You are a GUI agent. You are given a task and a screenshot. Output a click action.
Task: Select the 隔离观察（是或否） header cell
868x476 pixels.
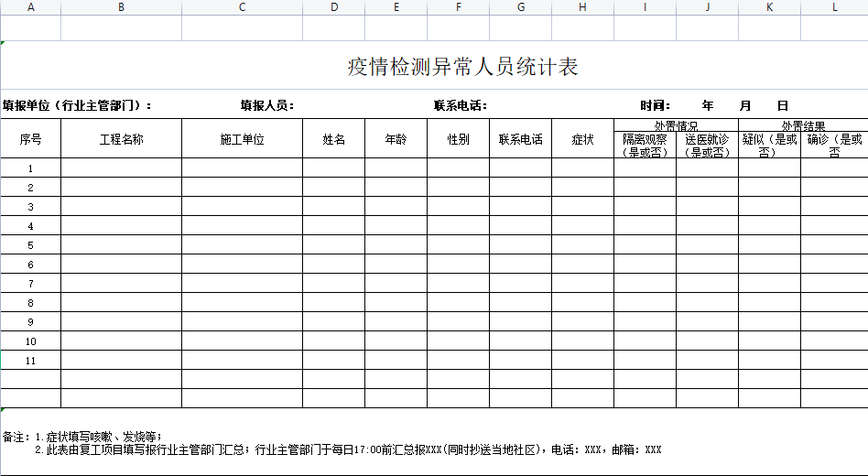pos(645,146)
